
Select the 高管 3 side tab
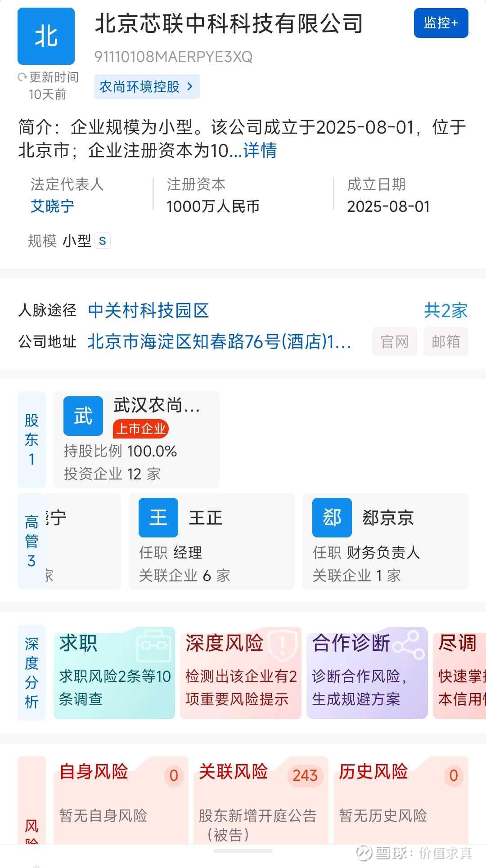[31, 541]
